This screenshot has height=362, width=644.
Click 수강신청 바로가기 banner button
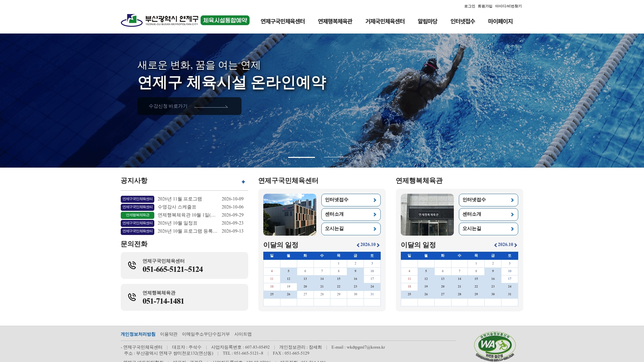pyautogui.click(x=190, y=106)
